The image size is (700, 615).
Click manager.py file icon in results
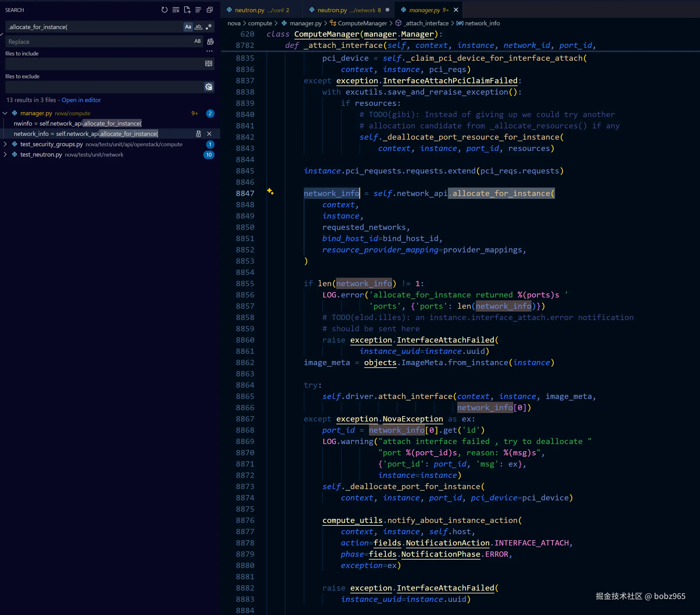pos(15,113)
